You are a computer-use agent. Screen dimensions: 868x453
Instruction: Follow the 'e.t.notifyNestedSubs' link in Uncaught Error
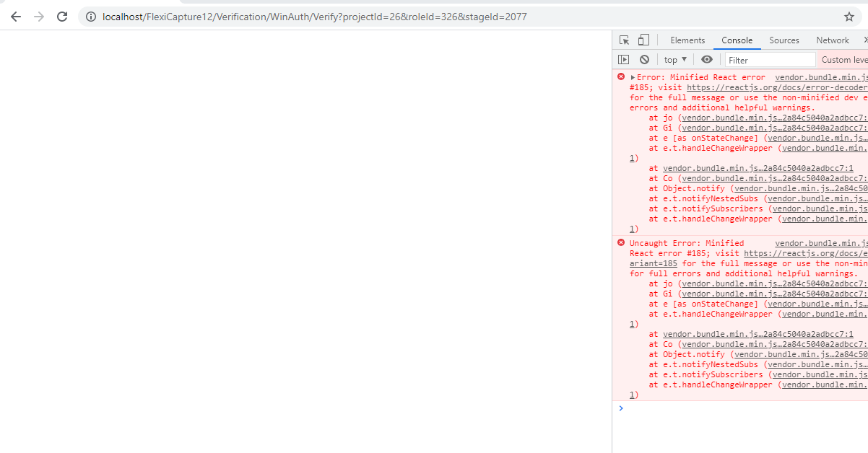coord(817,364)
